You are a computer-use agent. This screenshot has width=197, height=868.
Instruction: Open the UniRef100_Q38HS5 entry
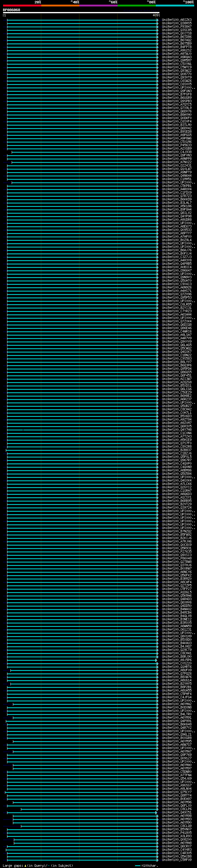[x=176, y=23]
